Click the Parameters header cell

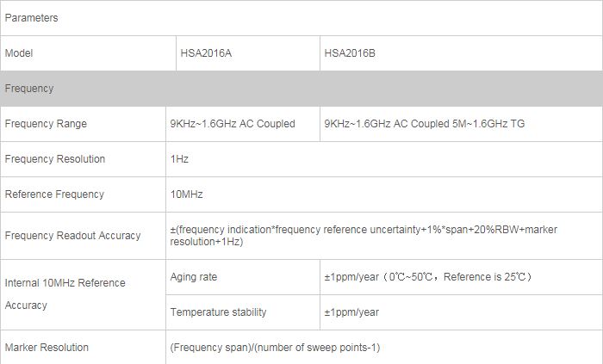coord(31,18)
